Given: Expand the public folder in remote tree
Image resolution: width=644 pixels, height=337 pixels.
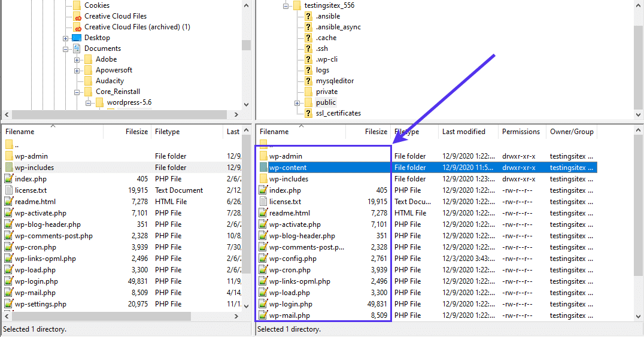Looking at the screenshot, I should [x=297, y=103].
